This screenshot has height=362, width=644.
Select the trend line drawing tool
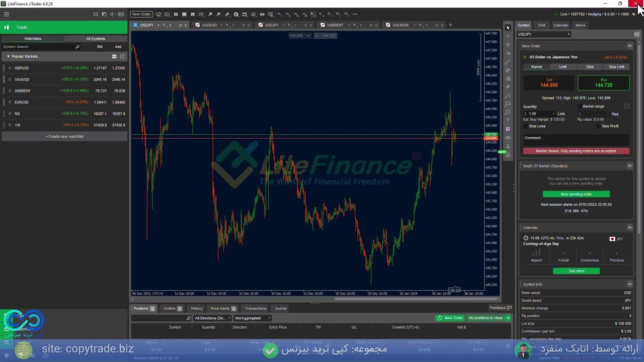pos(508,62)
